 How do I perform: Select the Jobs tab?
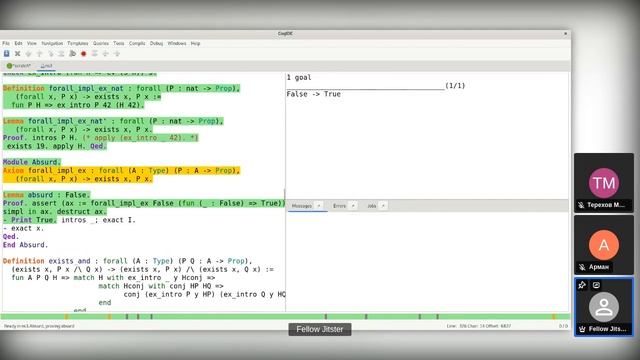(371, 206)
